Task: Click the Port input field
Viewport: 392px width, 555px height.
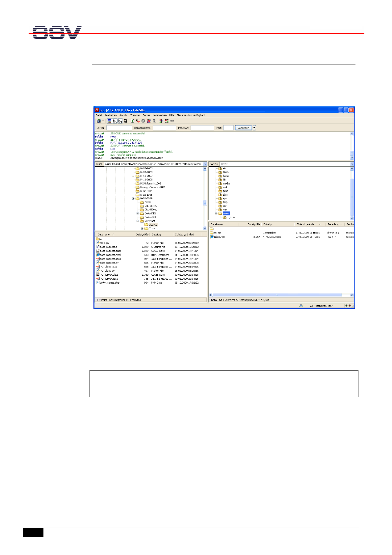Action: click(228, 128)
